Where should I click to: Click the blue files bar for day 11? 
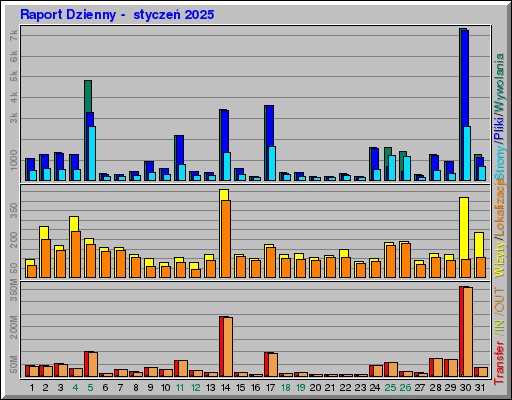[x=180, y=150]
